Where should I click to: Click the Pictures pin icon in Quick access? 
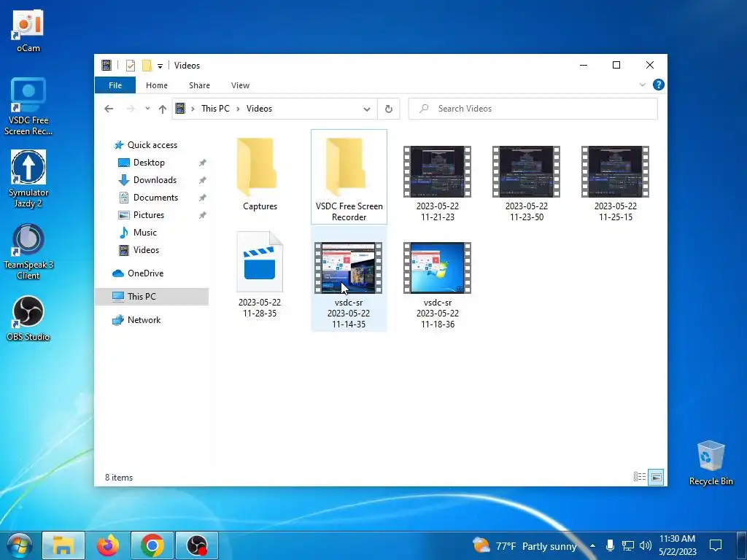[x=203, y=215]
